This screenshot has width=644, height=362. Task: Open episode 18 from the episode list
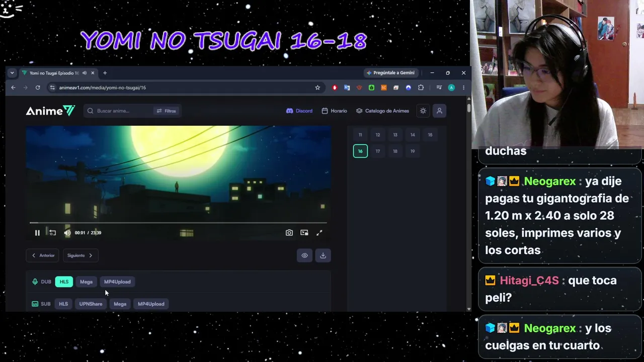395,151
